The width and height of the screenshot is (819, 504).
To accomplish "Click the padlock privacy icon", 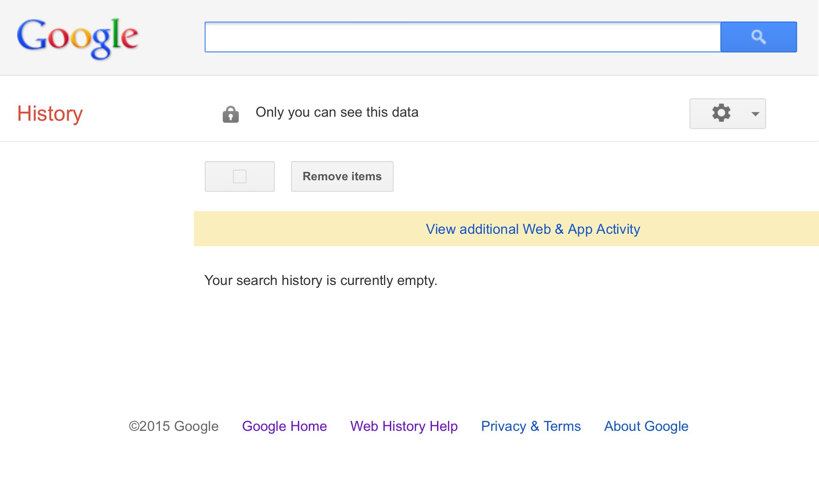I will tap(231, 114).
